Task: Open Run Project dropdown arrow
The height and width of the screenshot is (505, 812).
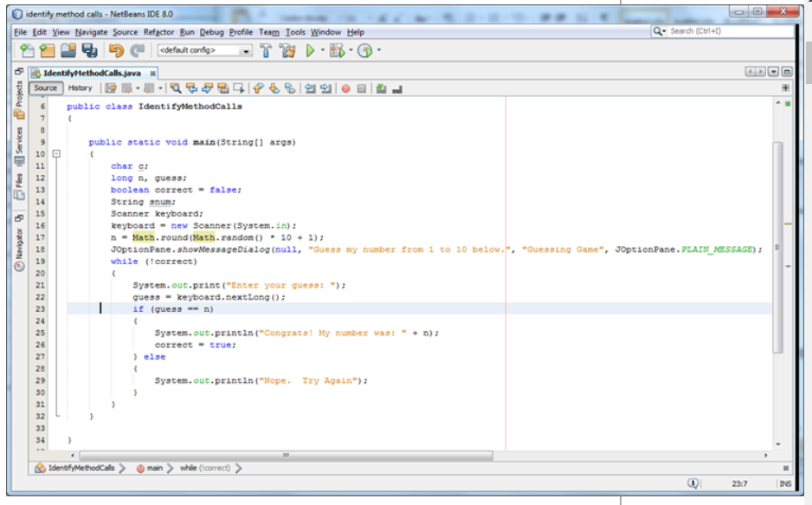Action: pos(322,51)
